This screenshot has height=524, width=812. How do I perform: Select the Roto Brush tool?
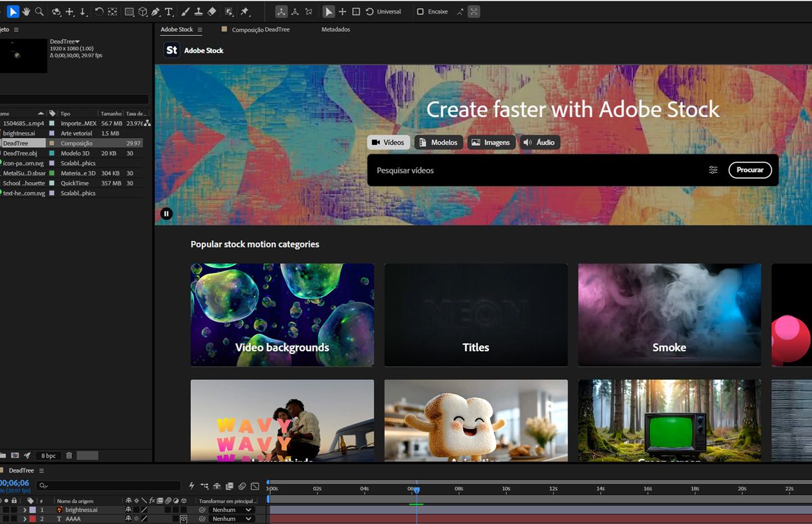[x=229, y=12]
